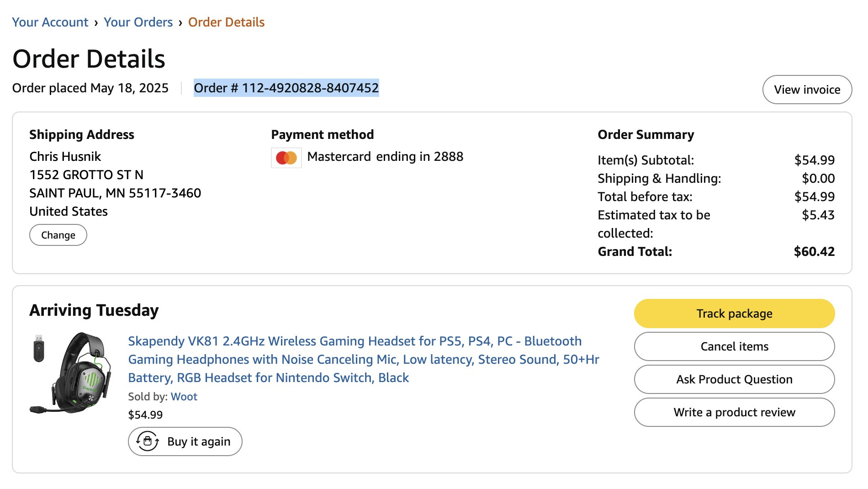Viewport: 868px width, 489px height.
Task: Click the Mastercard logo icon
Action: (x=286, y=158)
